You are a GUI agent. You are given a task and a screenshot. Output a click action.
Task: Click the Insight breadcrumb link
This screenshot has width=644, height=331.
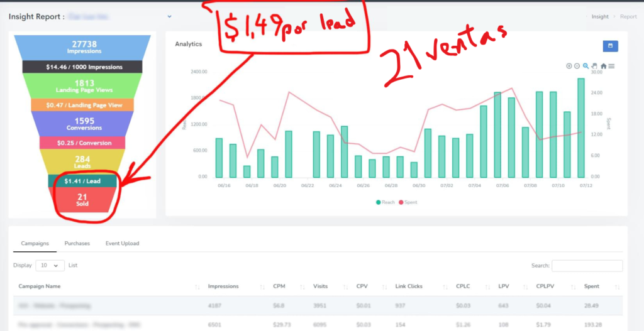pos(600,17)
